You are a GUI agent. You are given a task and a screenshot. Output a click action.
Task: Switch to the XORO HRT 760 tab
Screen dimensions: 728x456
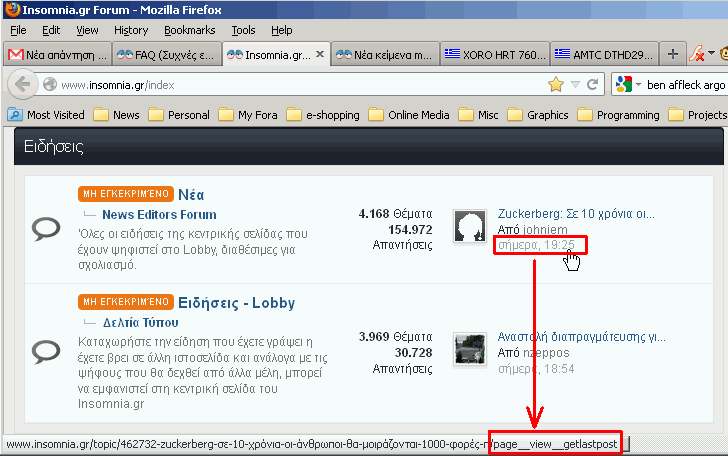coord(495,55)
